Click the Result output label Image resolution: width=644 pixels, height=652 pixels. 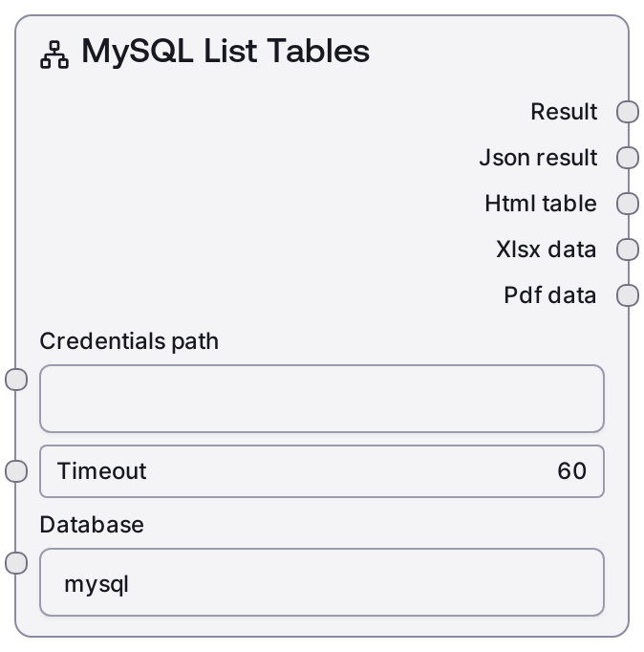[564, 112]
